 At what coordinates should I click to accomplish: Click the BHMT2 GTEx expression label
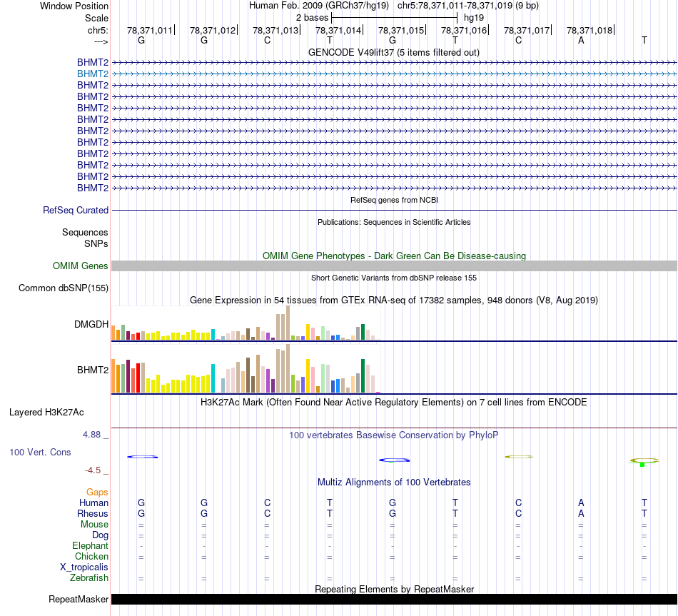click(x=93, y=370)
